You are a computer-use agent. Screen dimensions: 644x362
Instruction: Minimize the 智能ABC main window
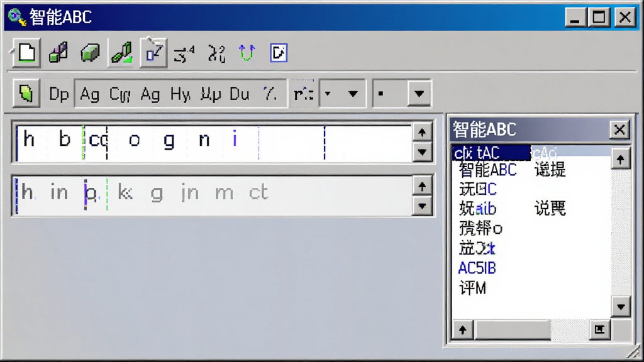click(575, 17)
